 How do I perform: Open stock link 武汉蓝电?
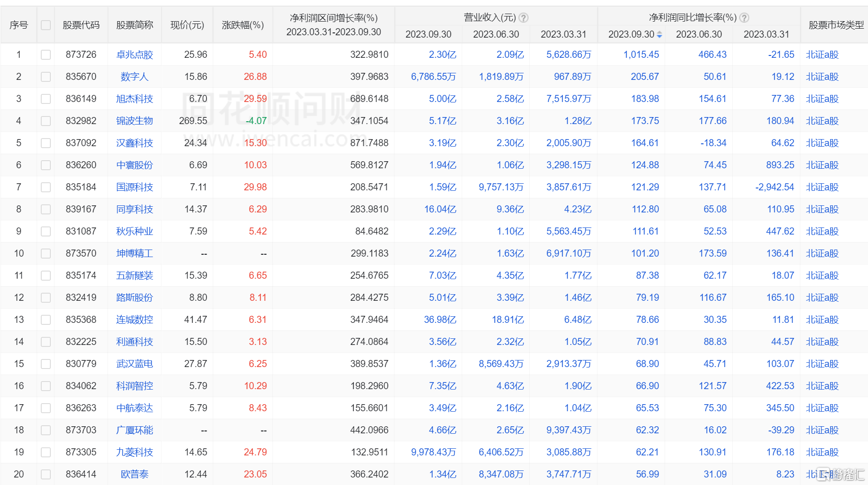point(135,364)
